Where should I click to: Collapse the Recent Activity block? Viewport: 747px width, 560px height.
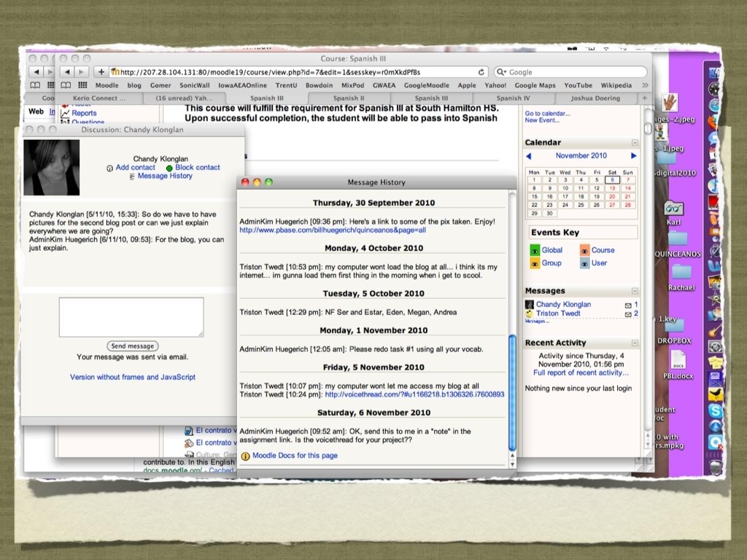(635, 343)
